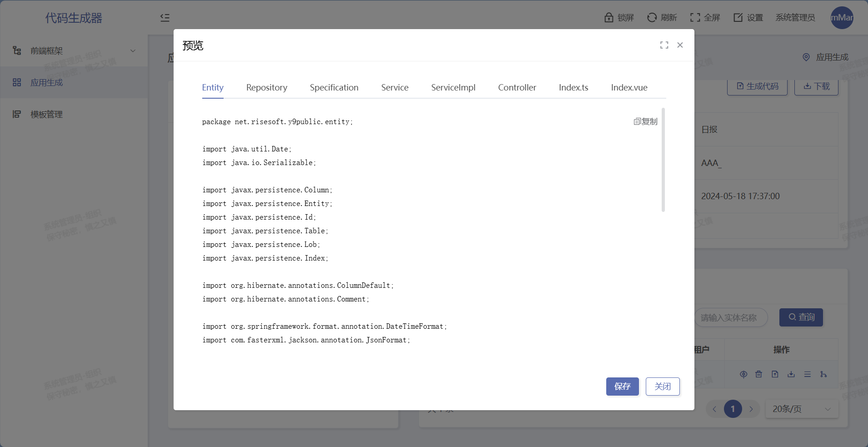Image resolution: width=868 pixels, height=447 pixels.
Task: Click the 2024-05-18 17:37:00 timestamp
Action: click(740, 196)
